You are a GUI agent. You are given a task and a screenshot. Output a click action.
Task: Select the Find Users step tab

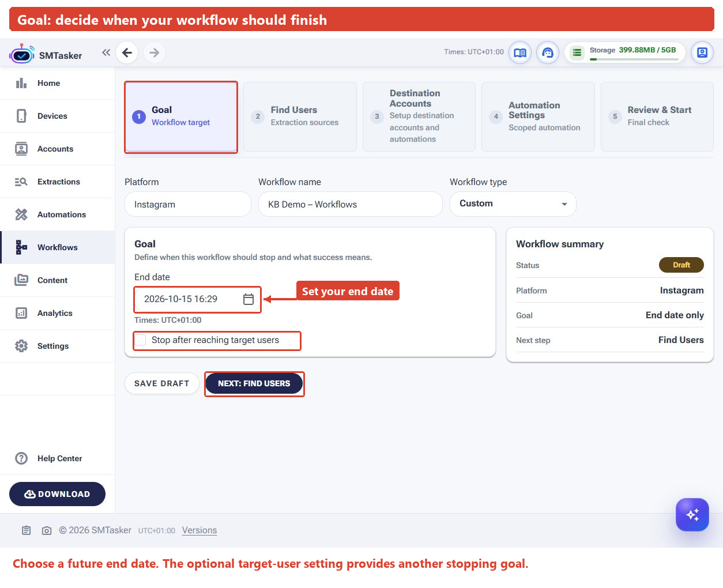(x=300, y=116)
